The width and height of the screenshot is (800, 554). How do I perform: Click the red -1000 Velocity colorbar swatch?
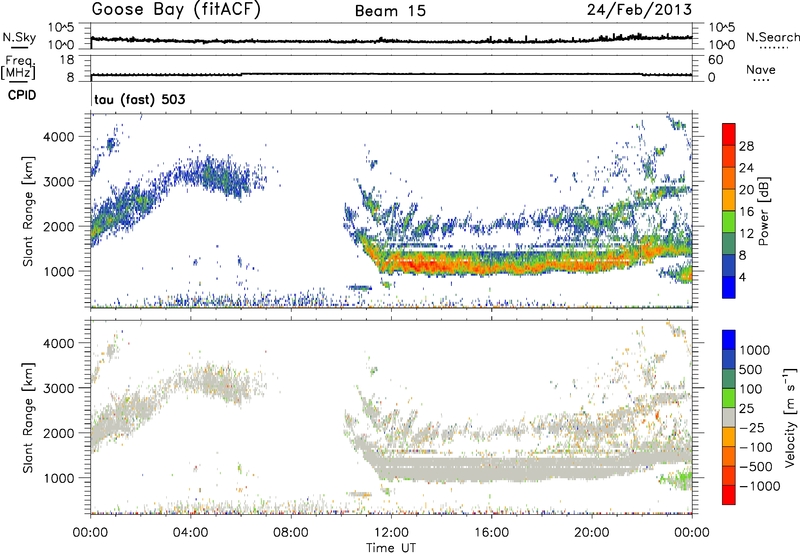[729, 495]
